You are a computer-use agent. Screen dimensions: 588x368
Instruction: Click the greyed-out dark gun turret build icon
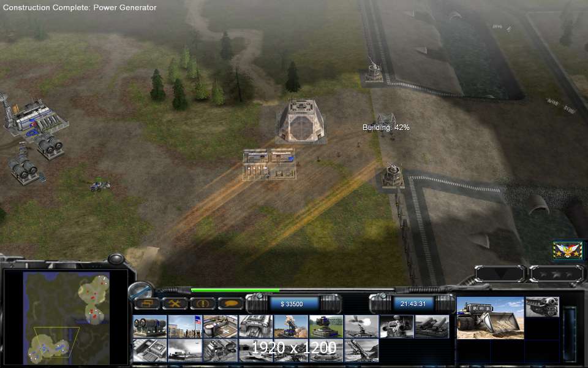(396, 326)
